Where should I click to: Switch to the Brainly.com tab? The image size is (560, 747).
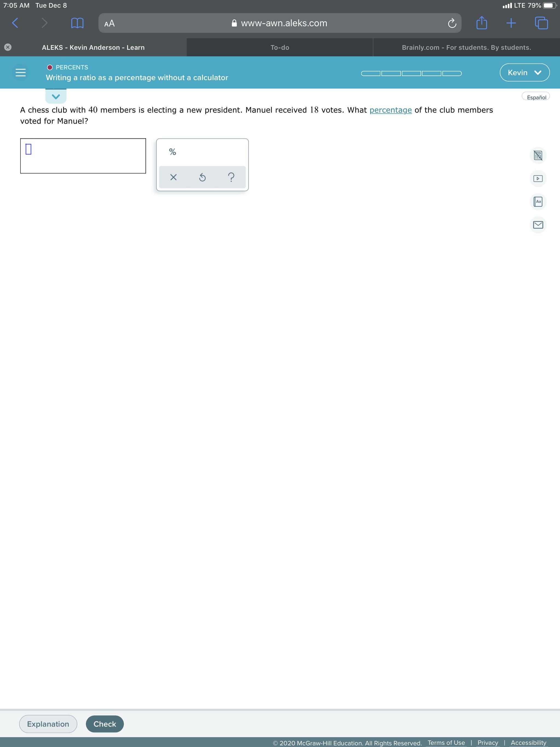(x=466, y=48)
